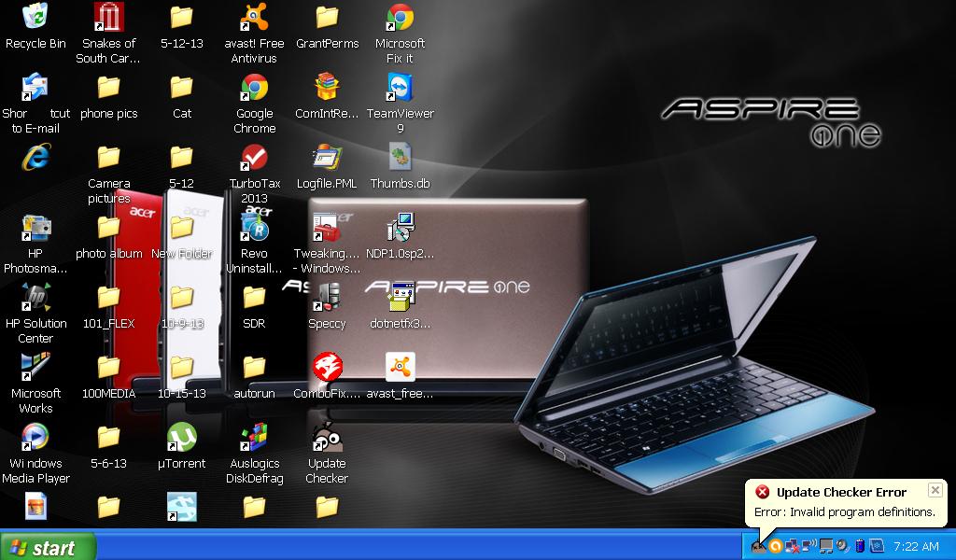956x560 pixels.
Task: Open the wireless network tray icon
Action: [809, 546]
